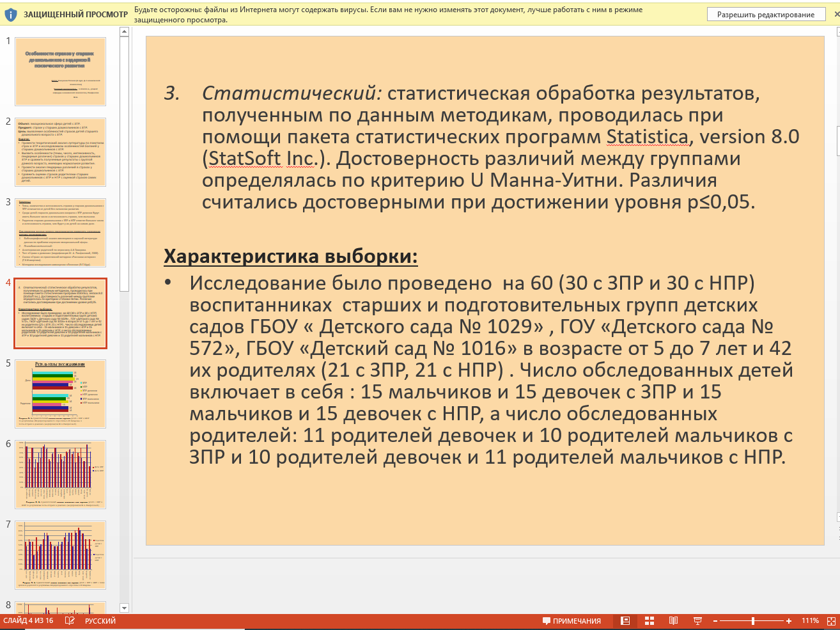Click protected view warning message text
This screenshot has height=630, width=840.
click(x=389, y=15)
